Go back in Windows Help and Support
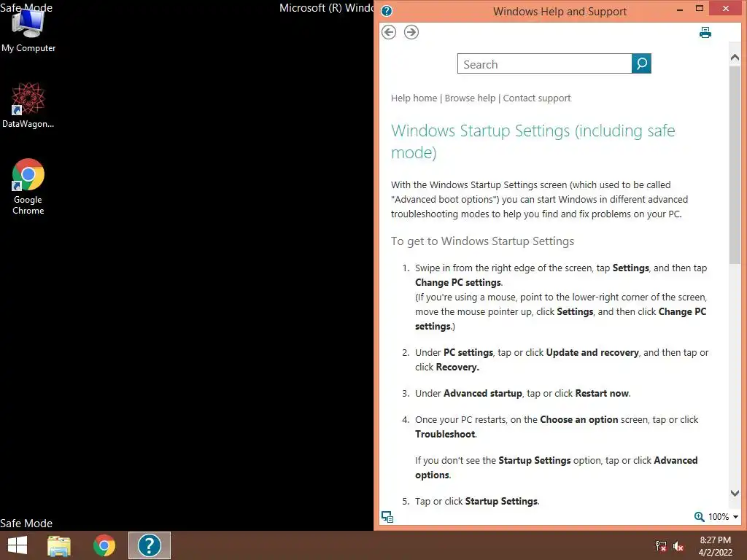 pos(389,32)
